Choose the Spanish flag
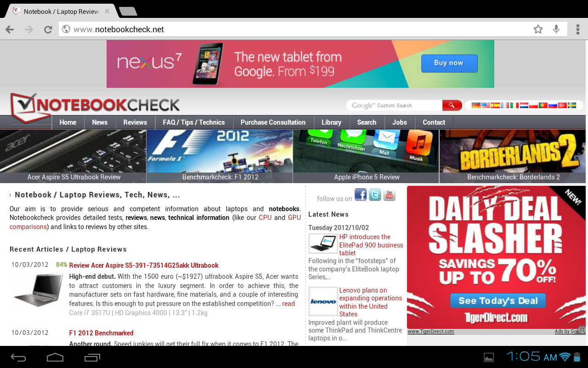Image resolution: width=588 pixels, height=368 pixels. tap(495, 105)
